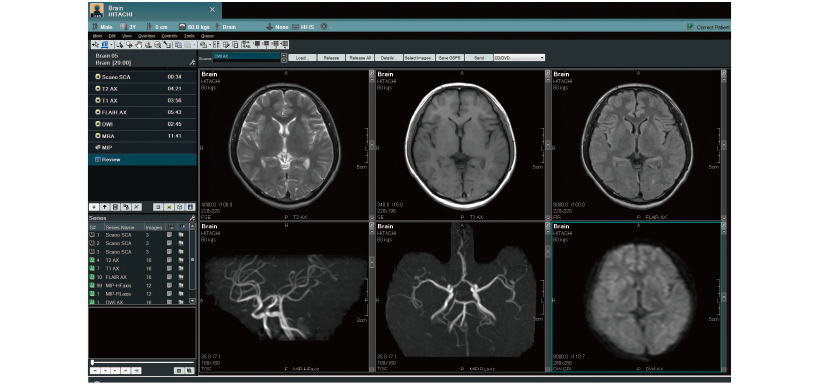This screenshot has height=384, width=816.
Task: Select the MRA protocol in scan list
Action: tap(143, 136)
